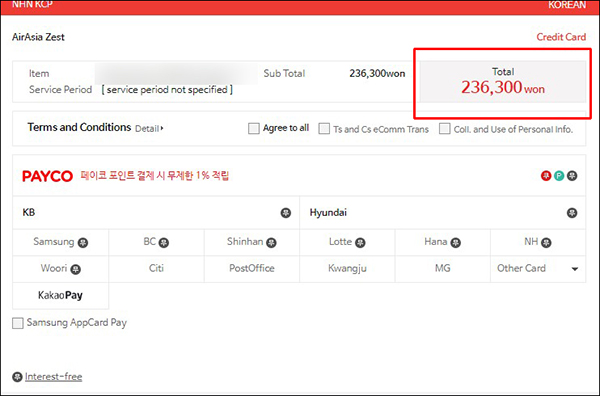600x396 pixels.
Task: Select KB card payment
Action: 156,213
